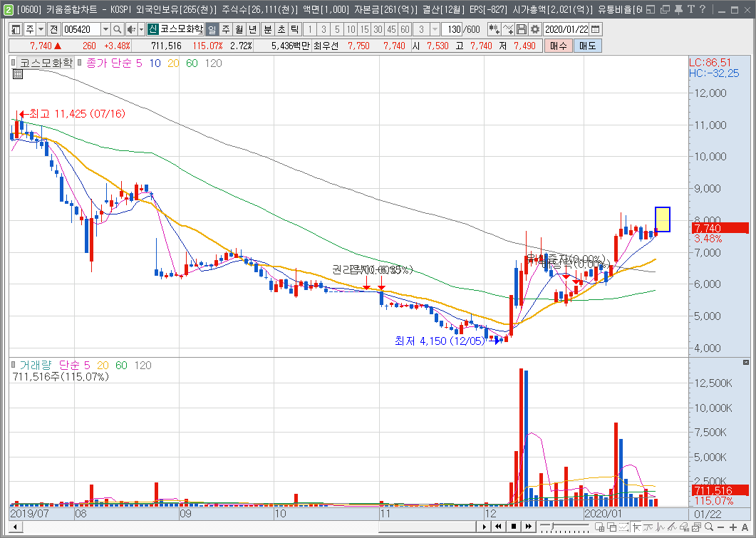Click the dotted line chart icon
Screen dimensions: 756x538
tap(625, 527)
